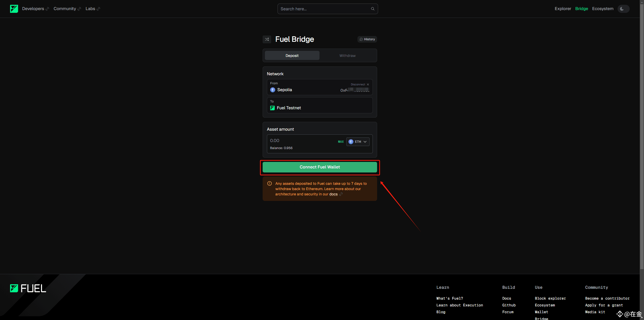This screenshot has height=320, width=644.
Task: Switch to the Withdraw tab
Action: click(x=347, y=56)
